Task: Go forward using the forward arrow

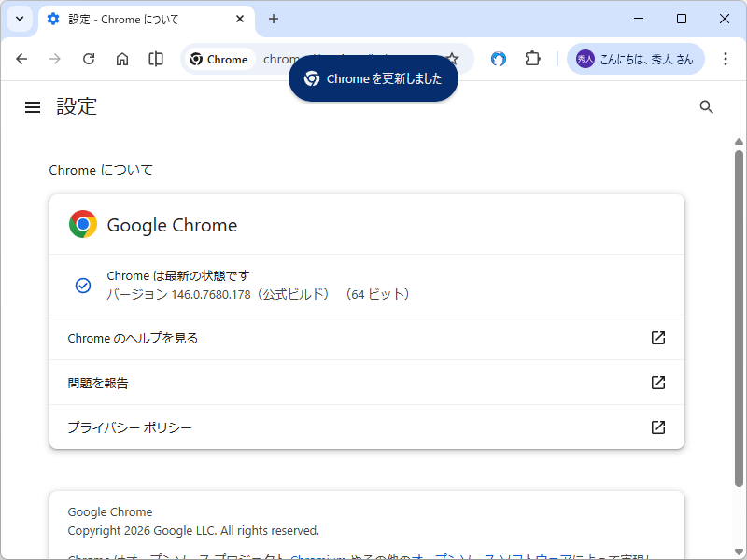Action: coord(55,58)
